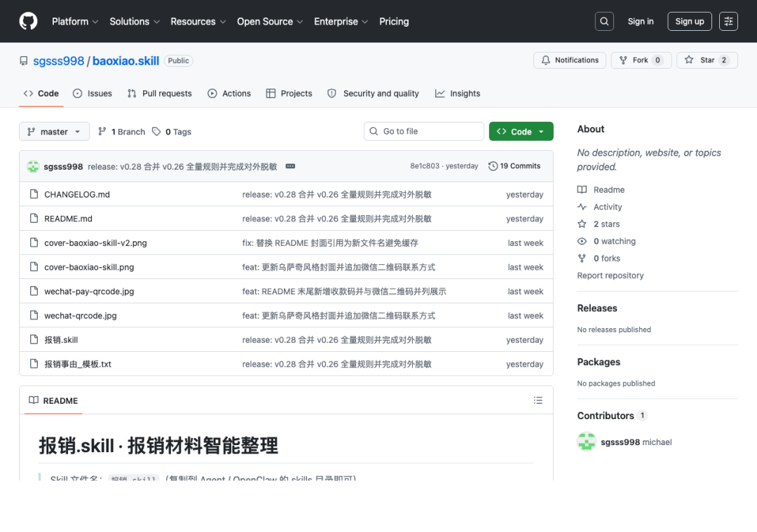View the 19 Commits history
Image resolution: width=757 pixels, height=532 pixels.
click(x=514, y=166)
